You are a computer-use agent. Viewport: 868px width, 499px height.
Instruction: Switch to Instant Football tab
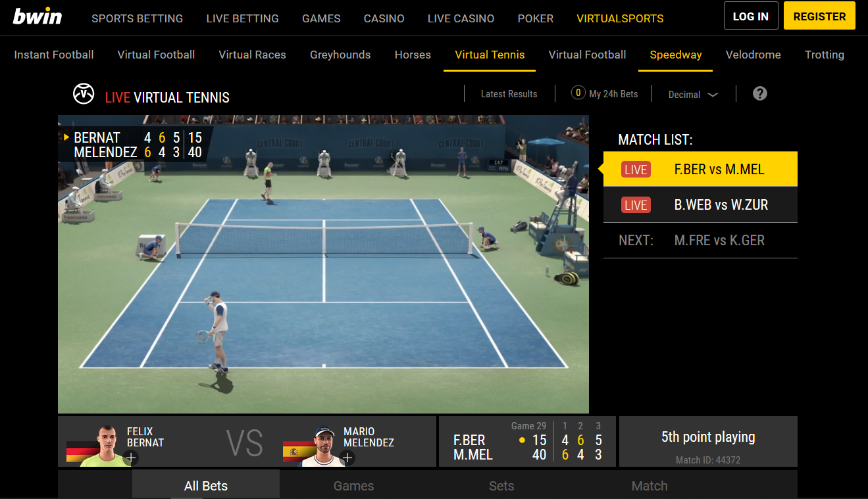(54, 55)
